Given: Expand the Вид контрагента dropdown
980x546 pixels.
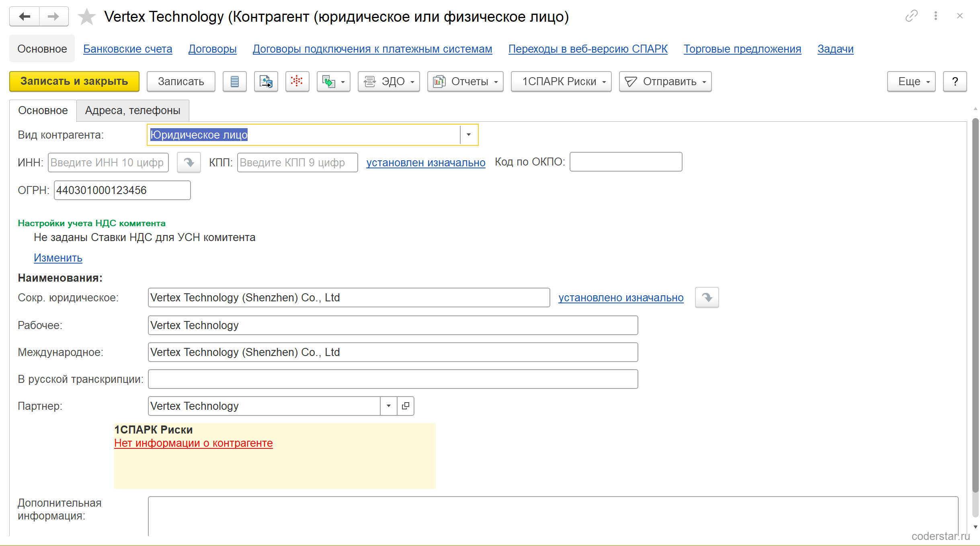Looking at the screenshot, I should [x=469, y=135].
